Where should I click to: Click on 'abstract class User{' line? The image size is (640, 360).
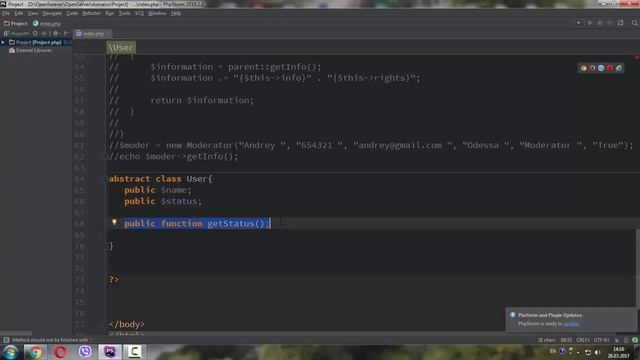160,179
